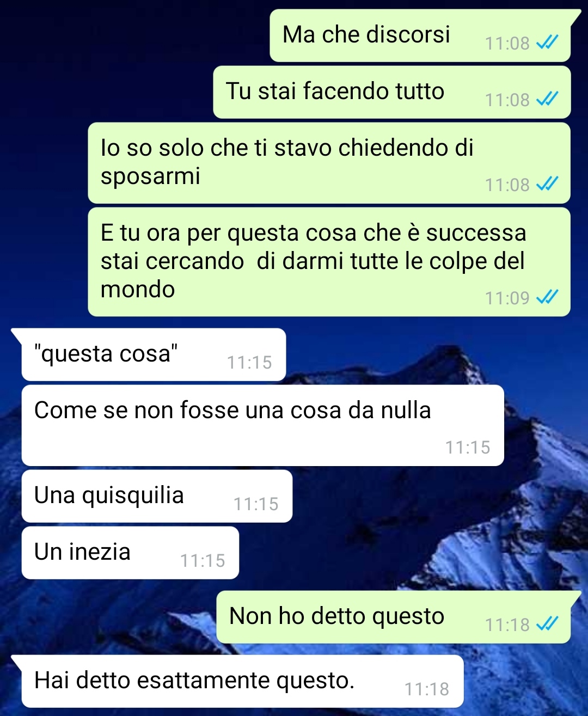Screen dimensions: 588x716
Task: Select the 'Una quisquilia' message
Action: click(157, 496)
